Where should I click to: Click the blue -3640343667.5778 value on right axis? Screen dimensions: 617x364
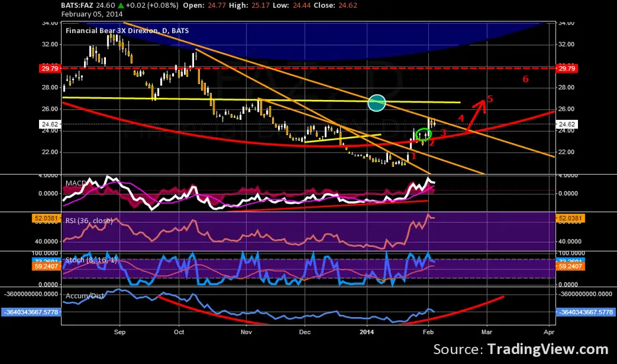(585, 312)
